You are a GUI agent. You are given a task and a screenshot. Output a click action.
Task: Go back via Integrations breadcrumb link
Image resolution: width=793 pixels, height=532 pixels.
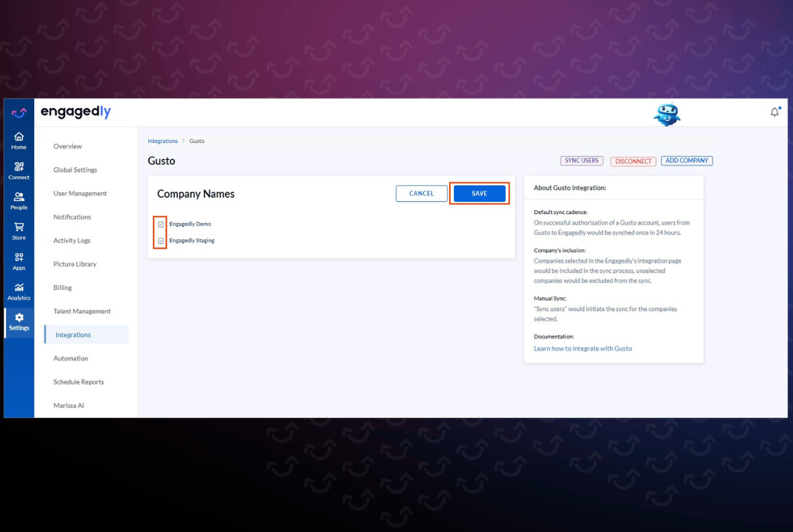163,141
